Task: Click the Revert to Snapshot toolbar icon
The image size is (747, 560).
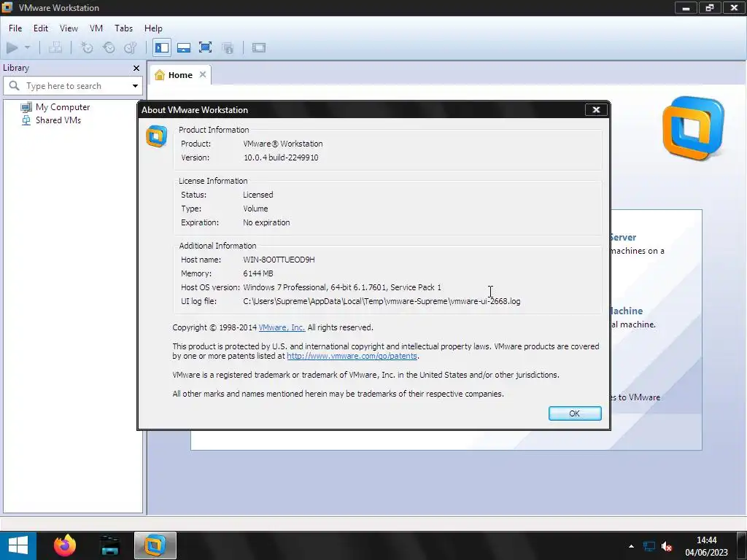Action: (109, 47)
